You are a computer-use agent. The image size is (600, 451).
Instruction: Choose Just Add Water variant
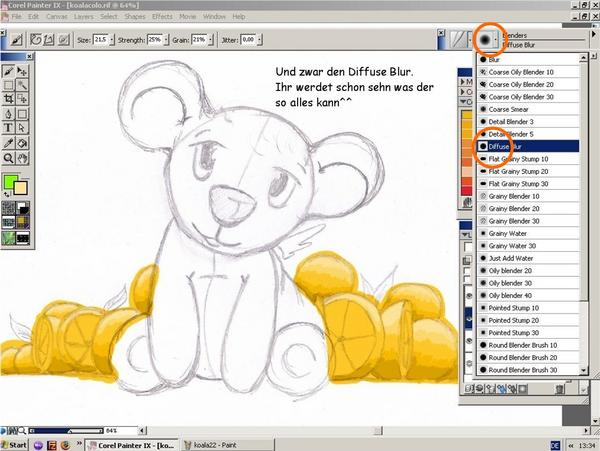[x=528, y=258]
